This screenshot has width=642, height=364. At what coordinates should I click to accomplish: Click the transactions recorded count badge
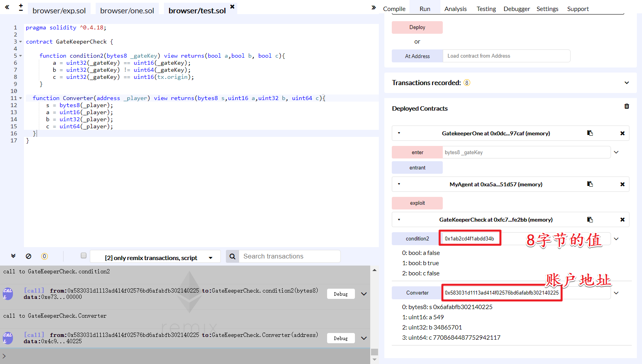click(467, 83)
